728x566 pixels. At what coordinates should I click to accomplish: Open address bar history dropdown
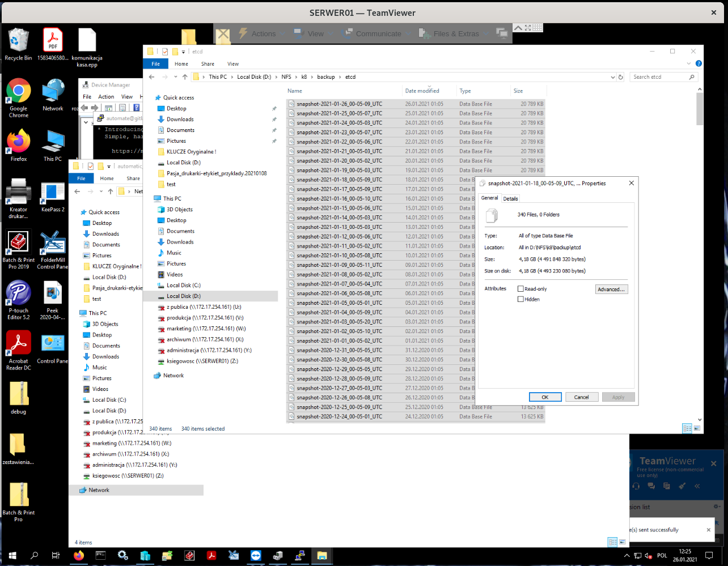(x=613, y=77)
